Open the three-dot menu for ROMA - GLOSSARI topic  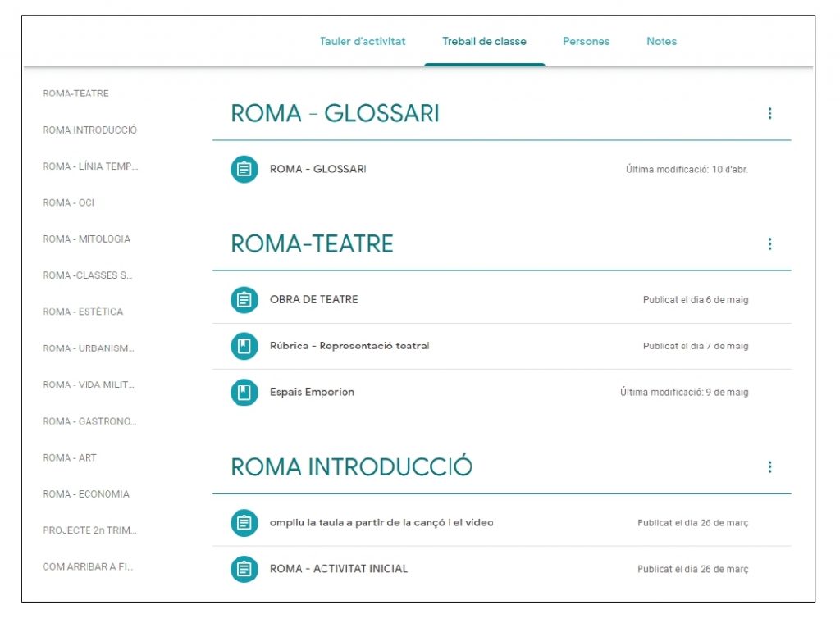coord(769,114)
